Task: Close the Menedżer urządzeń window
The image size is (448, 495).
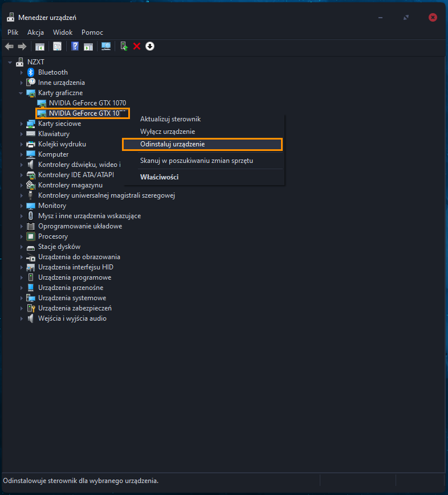Action: point(433,17)
